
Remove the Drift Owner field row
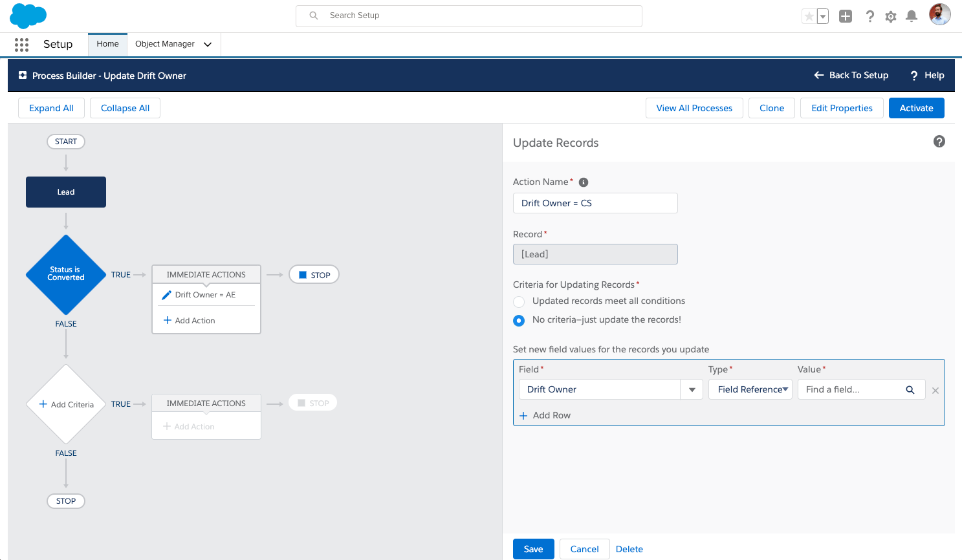click(935, 391)
